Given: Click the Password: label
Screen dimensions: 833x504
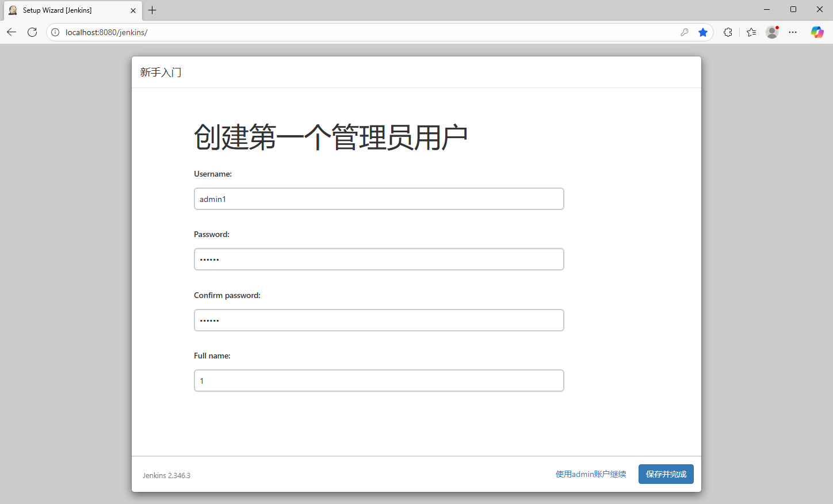Looking at the screenshot, I should coord(212,234).
